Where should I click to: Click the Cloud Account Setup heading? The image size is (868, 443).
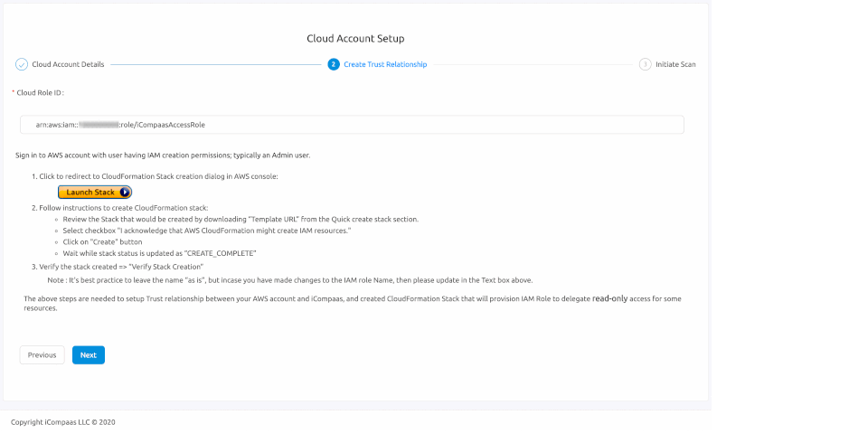click(x=355, y=38)
